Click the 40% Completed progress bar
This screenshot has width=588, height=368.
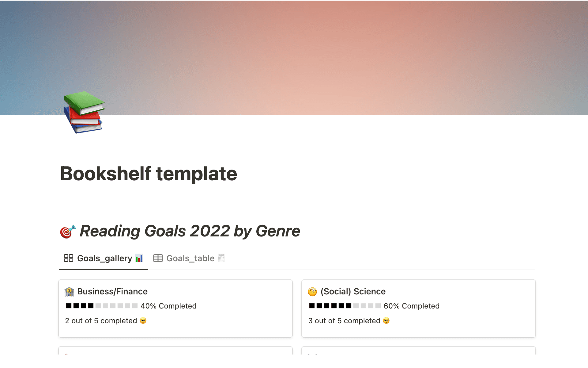(101, 306)
